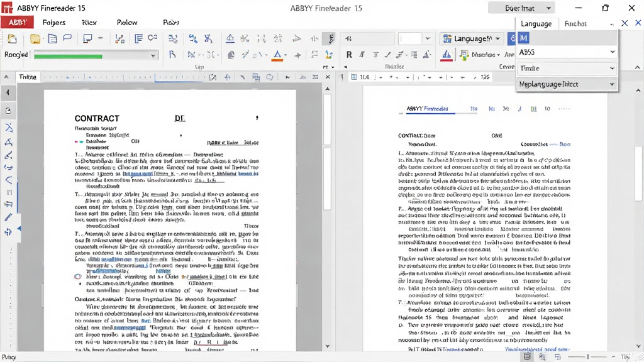The height and width of the screenshot is (362, 644).
Task: Expand the Meplanguage Itltct dropdown
Action: click(567, 84)
